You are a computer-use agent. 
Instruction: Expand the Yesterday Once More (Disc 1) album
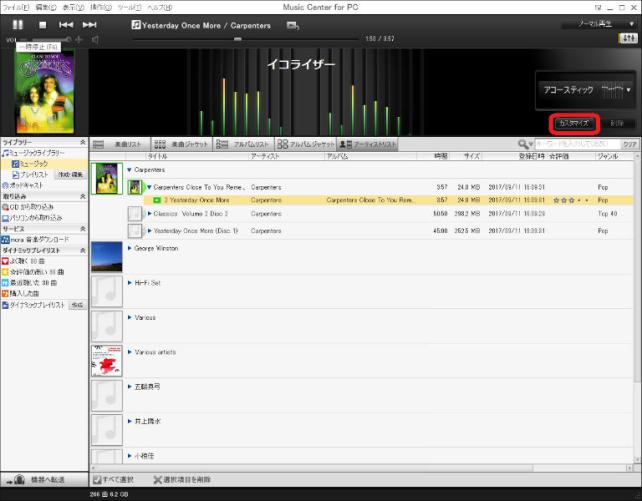click(149, 231)
